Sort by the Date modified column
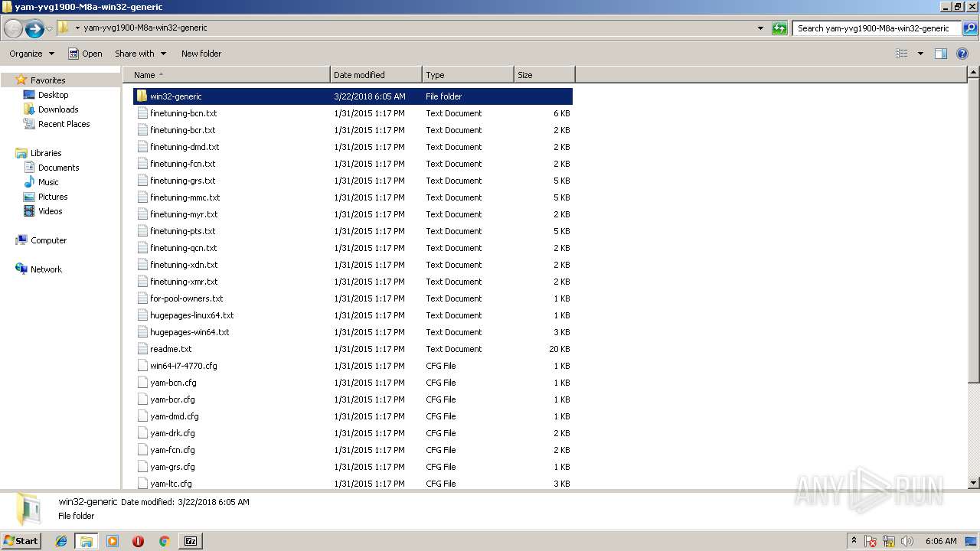This screenshot has height=551, width=980. [x=376, y=75]
